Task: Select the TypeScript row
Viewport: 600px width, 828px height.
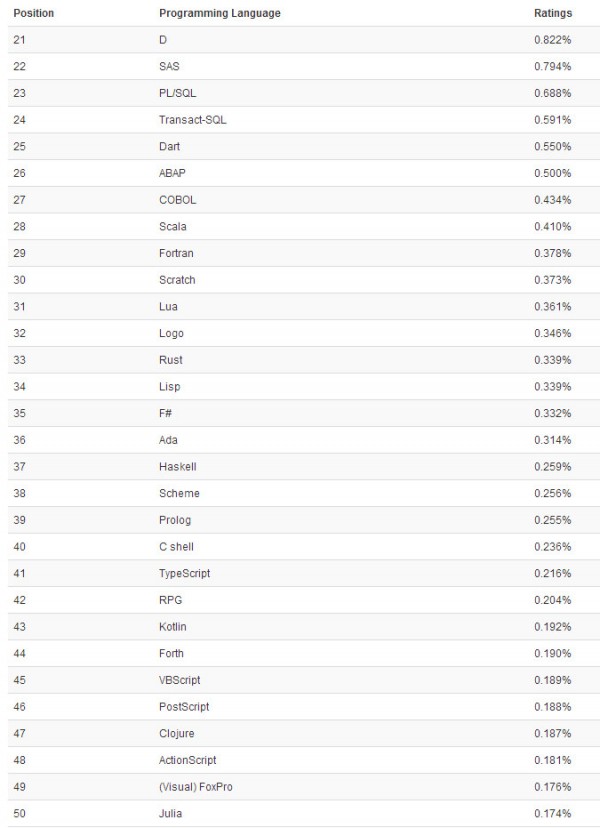Action: [x=304, y=573]
